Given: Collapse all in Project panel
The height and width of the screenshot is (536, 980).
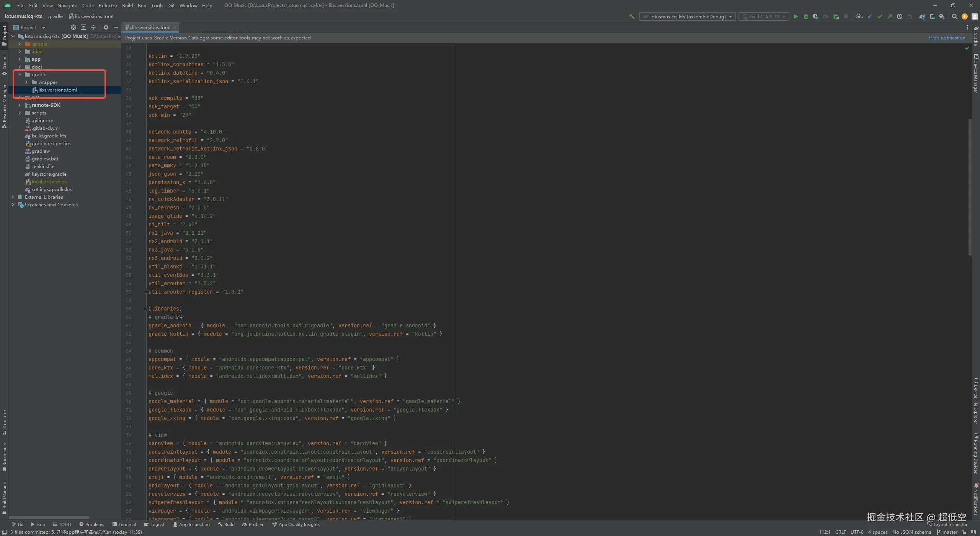Looking at the screenshot, I should click(93, 27).
